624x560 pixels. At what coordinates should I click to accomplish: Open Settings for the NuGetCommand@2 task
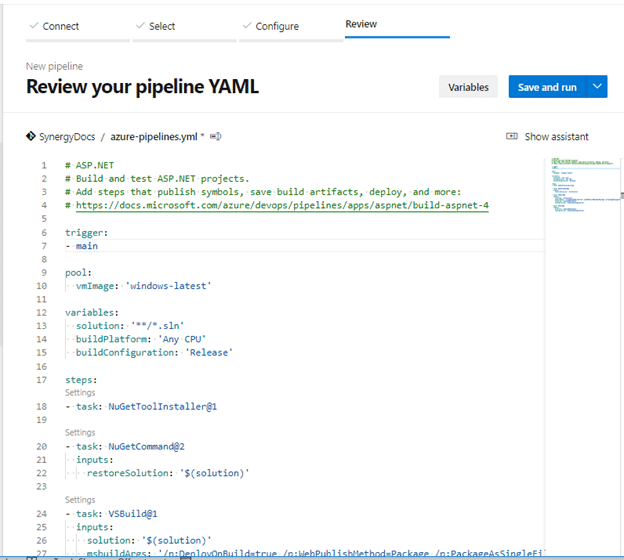pos(80,433)
